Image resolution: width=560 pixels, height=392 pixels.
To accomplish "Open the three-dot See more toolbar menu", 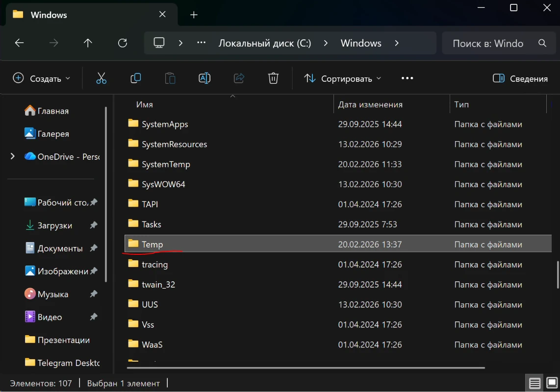I will tap(407, 78).
